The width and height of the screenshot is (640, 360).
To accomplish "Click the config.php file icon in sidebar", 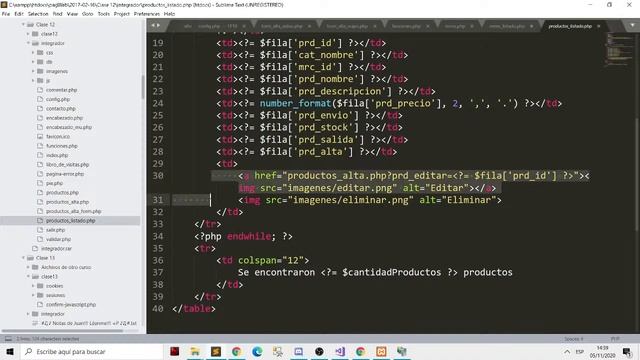I will 40,99.
